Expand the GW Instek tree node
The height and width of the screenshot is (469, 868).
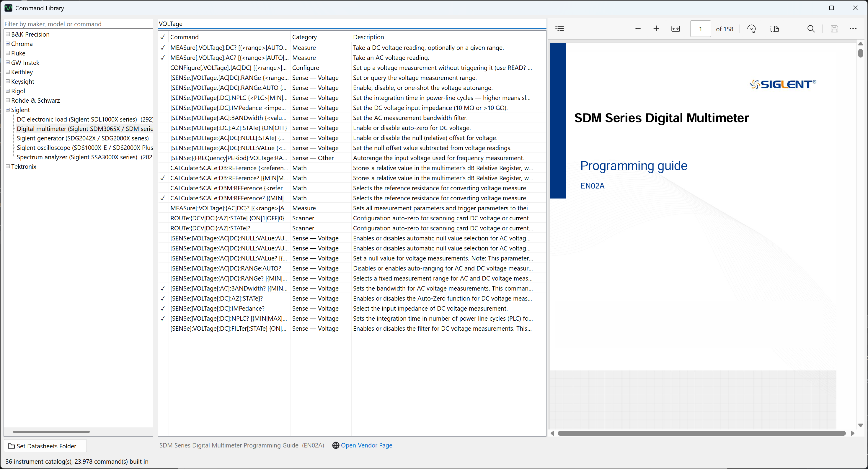[x=8, y=63]
